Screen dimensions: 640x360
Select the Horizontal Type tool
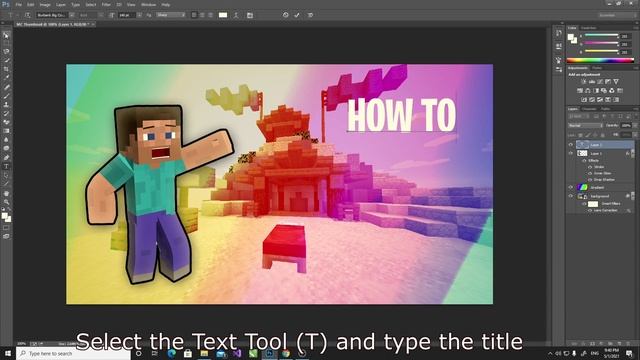[x=6, y=167]
